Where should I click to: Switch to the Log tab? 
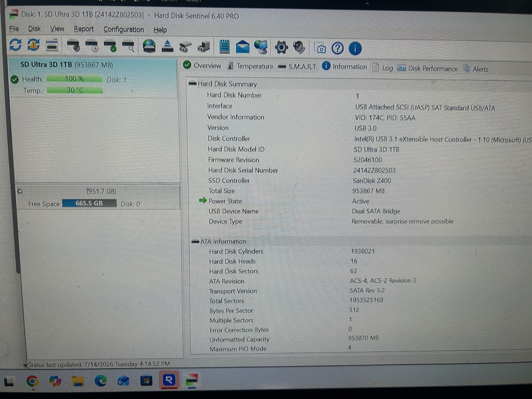click(x=383, y=68)
